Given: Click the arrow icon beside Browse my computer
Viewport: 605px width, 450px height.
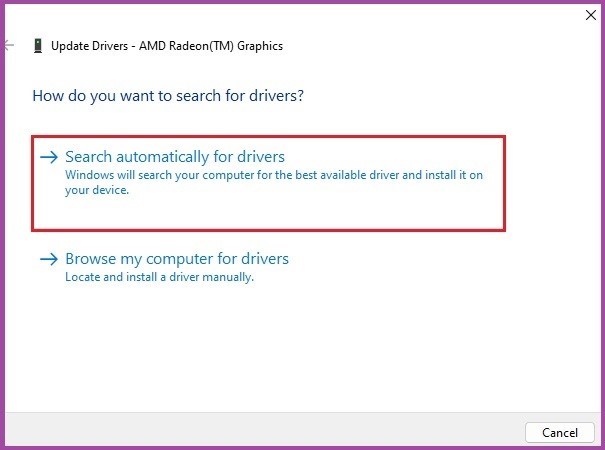Looking at the screenshot, I should 49,259.
